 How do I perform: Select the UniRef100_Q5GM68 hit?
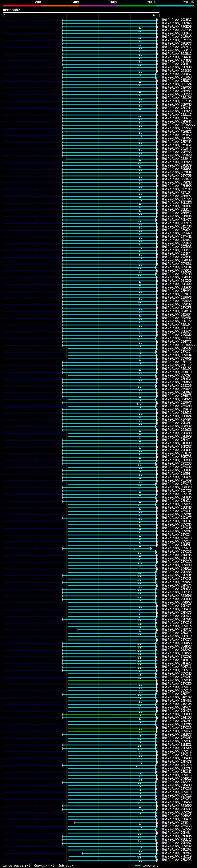pos(176,382)
